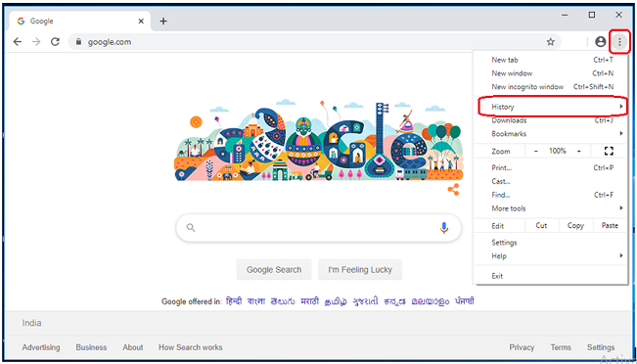Click the three-dot Chrome menu button
The height and width of the screenshot is (364, 637).
619,41
